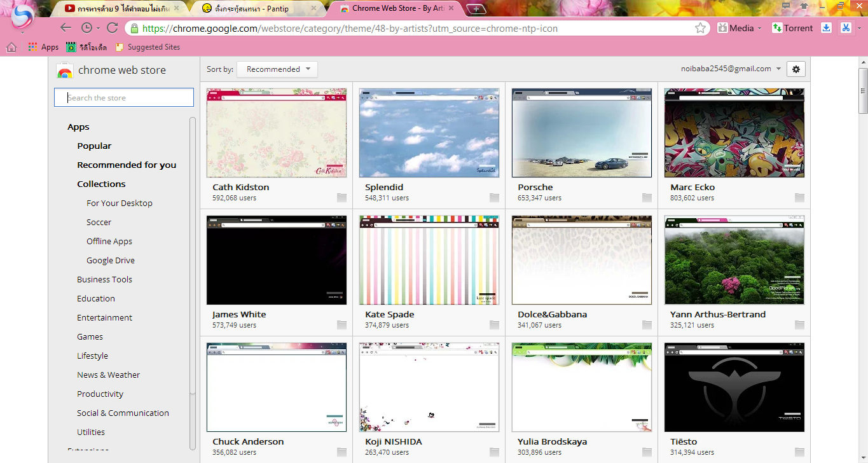Open the Tiësto theme thumbnail
868x463 pixels.
[x=734, y=387]
